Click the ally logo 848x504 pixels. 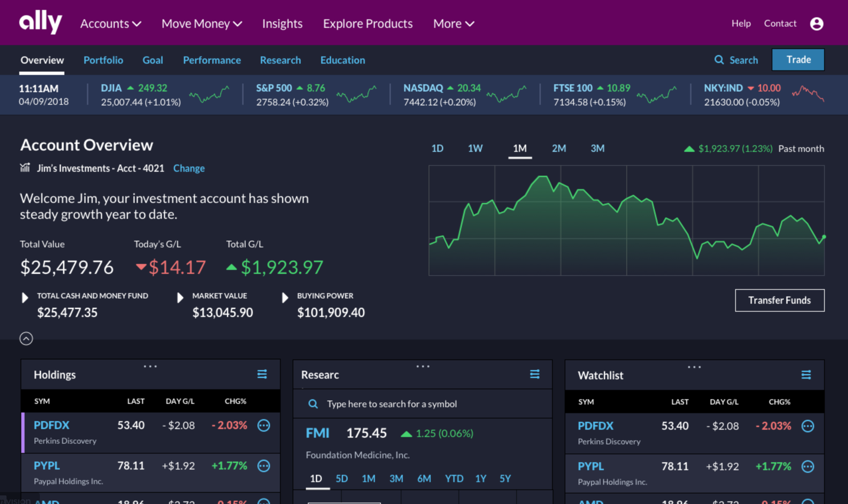(40, 22)
